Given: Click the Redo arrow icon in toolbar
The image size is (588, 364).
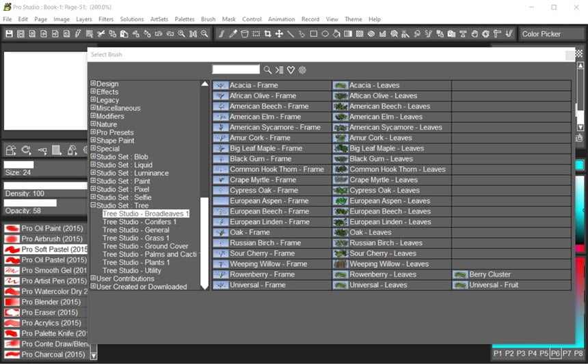Looking at the screenshot, I should [170, 33].
